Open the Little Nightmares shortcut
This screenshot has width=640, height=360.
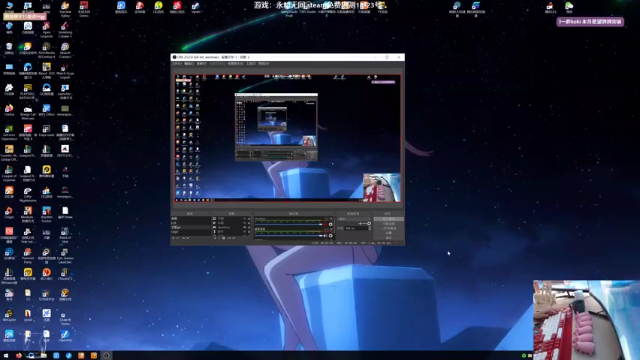coord(28,193)
